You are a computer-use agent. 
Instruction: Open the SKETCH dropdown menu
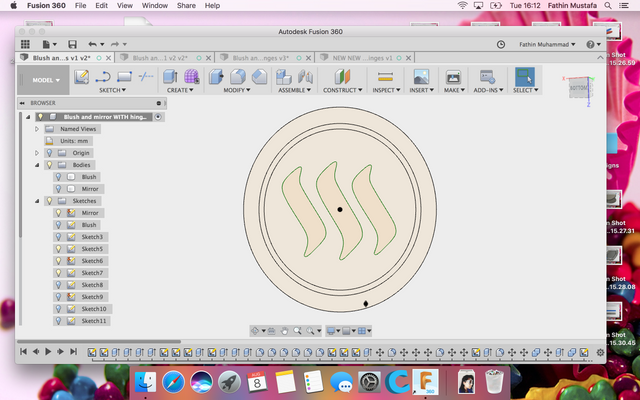tap(112, 90)
